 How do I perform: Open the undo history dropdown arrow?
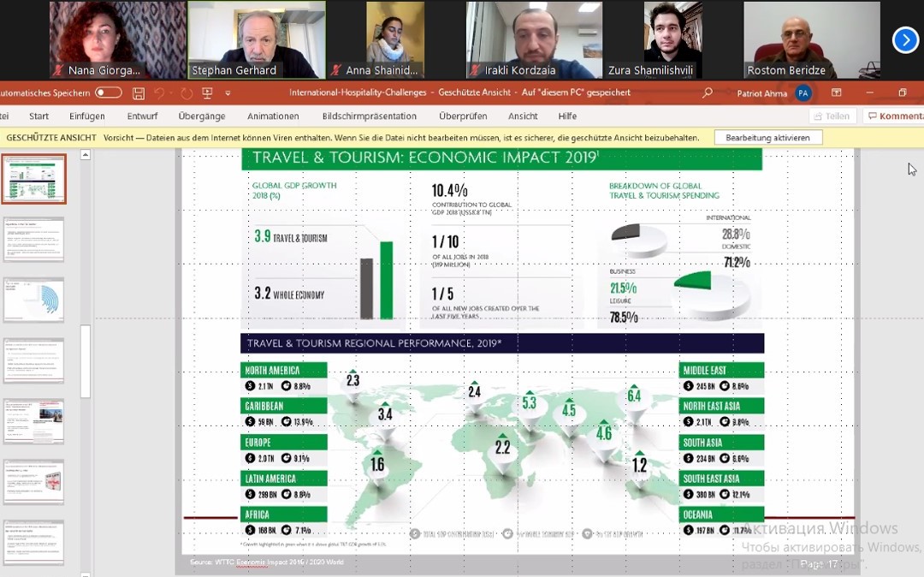(x=171, y=93)
